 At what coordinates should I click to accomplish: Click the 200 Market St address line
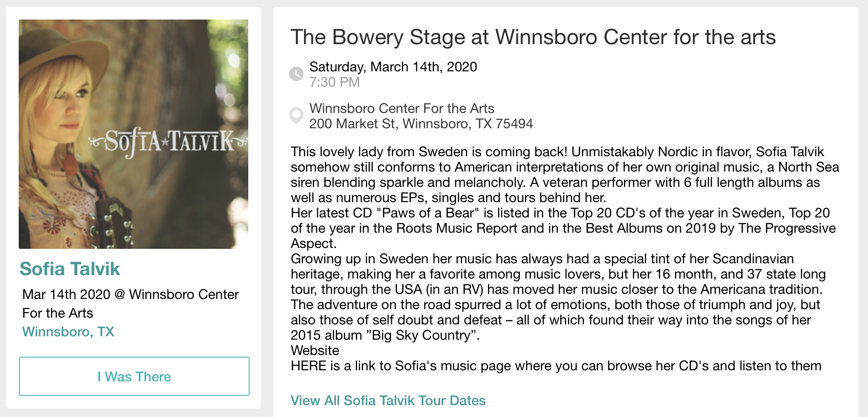pyautogui.click(x=421, y=124)
